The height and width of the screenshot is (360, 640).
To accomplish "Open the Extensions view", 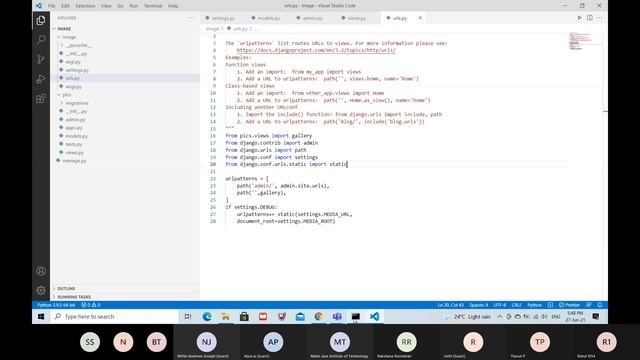I will click(41, 98).
